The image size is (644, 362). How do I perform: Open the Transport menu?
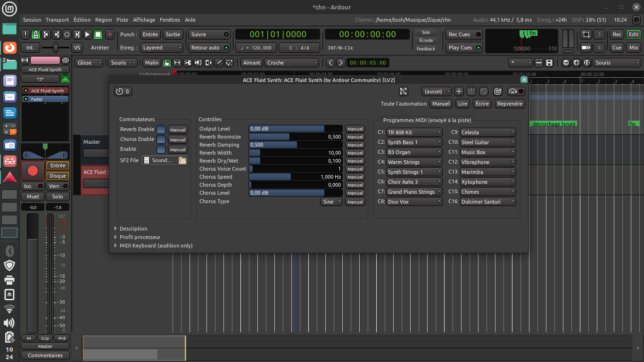coord(57,20)
